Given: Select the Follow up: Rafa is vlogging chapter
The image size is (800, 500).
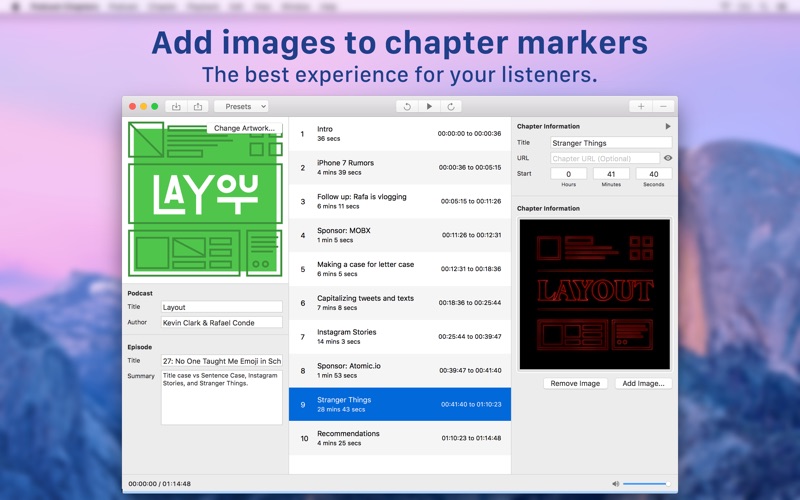Looking at the screenshot, I should [399, 201].
